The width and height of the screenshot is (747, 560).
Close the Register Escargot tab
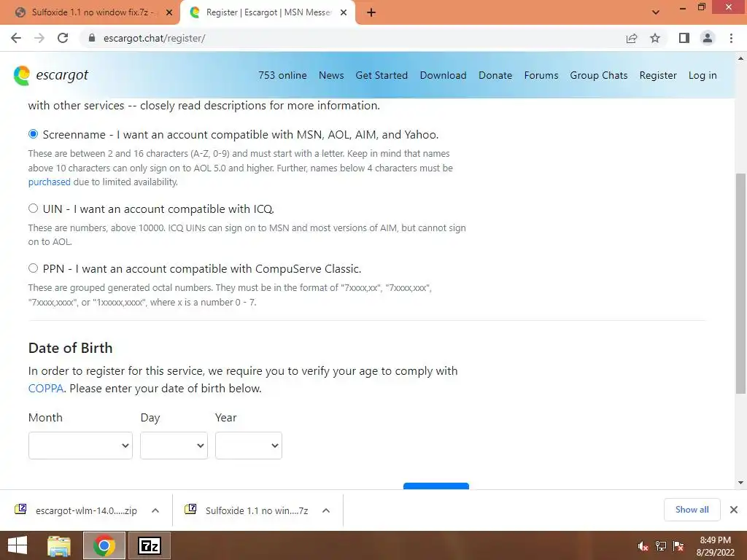tap(344, 13)
